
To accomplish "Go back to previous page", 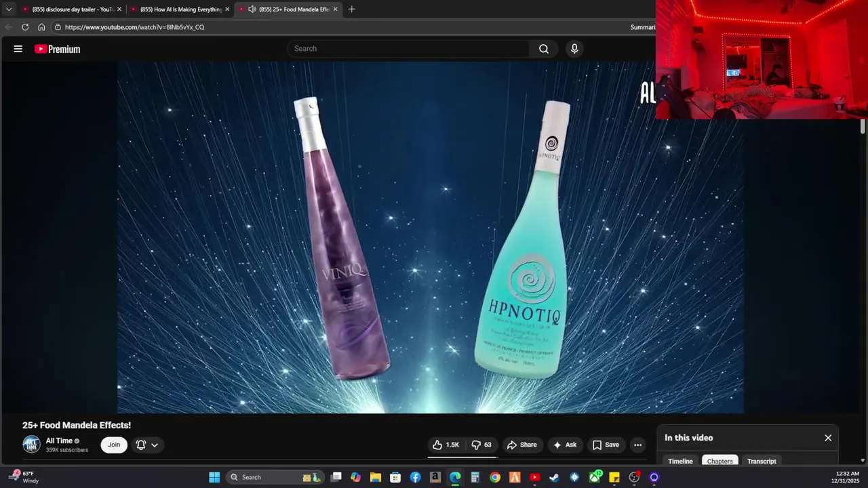I will 9,27.
